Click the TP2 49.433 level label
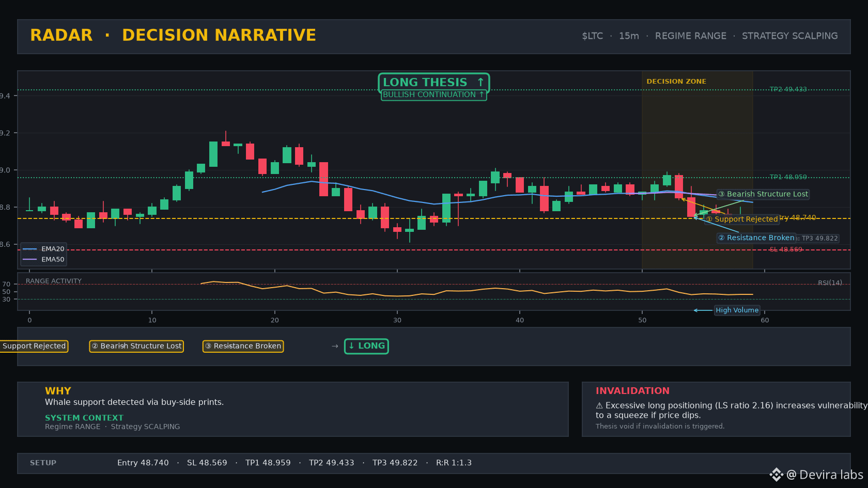 click(788, 89)
